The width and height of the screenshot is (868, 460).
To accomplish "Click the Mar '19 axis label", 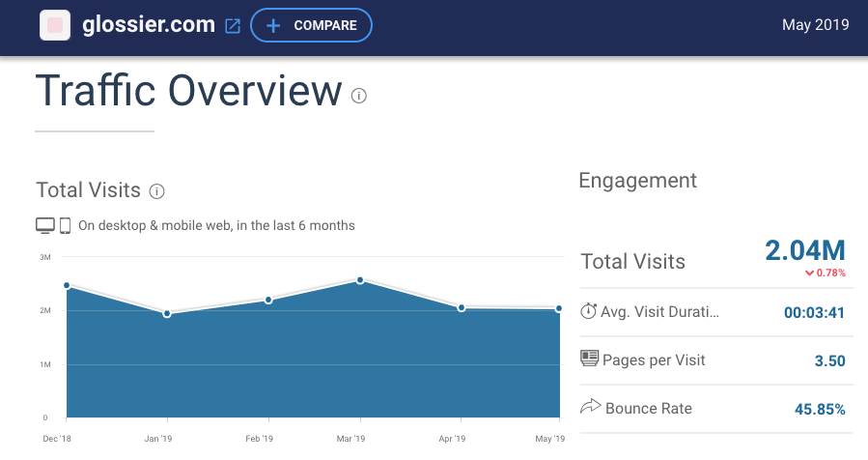I will pos(350,439).
